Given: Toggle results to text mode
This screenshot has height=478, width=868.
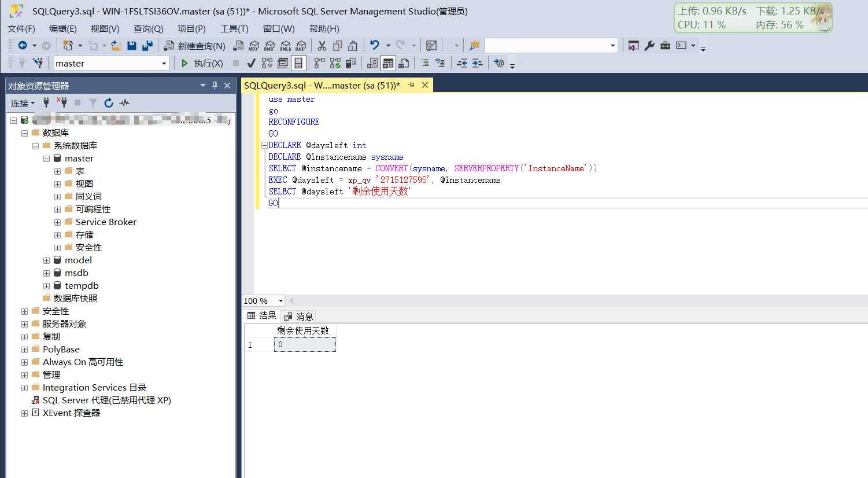Looking at the screenshot, I should 373,63.
